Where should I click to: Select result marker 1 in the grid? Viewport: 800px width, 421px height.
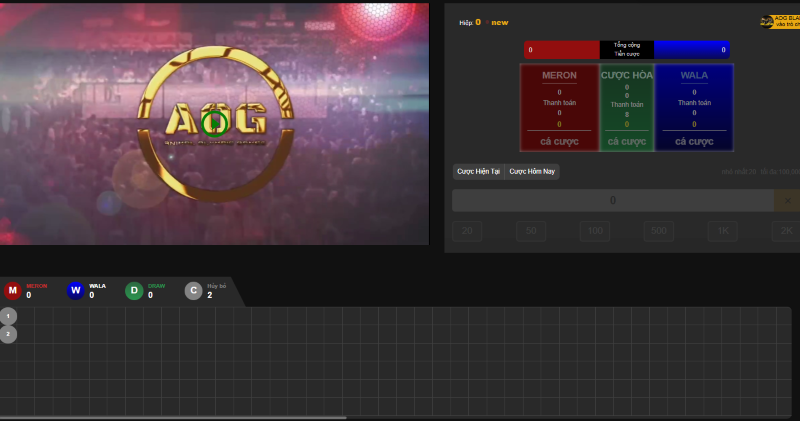tap(8, 316)
